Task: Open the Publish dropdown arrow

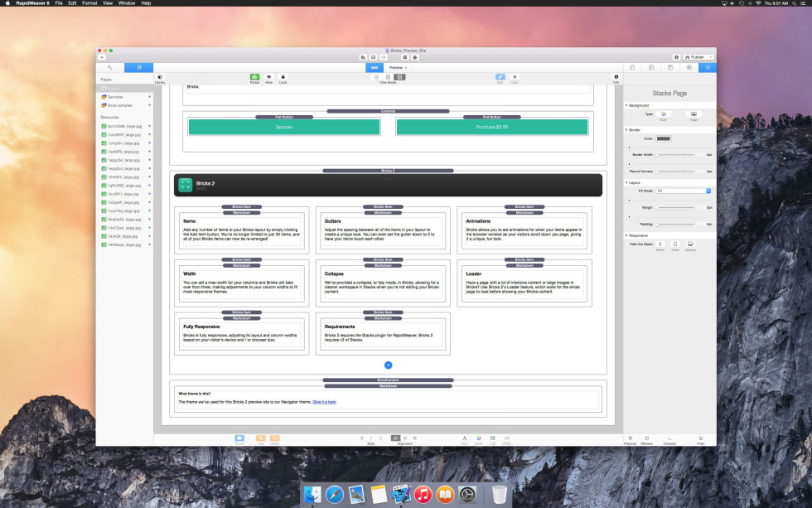Action: coord(711,57)
